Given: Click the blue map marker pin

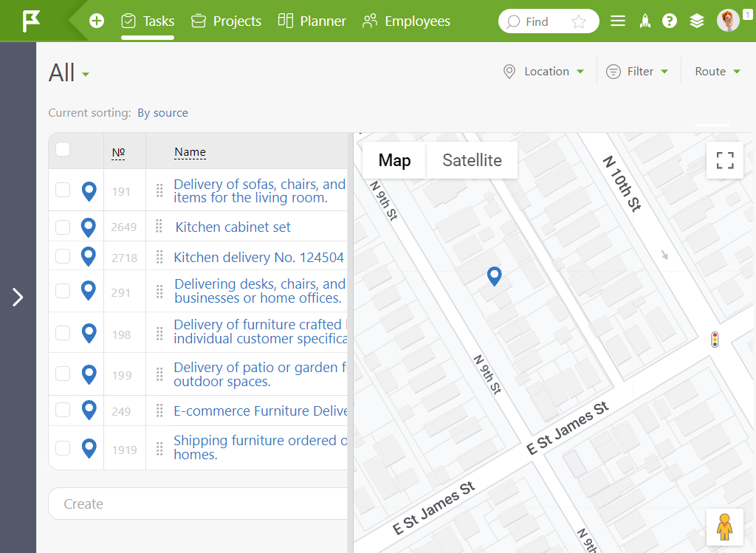Looking at the screenshot, I should coord(494,276).
